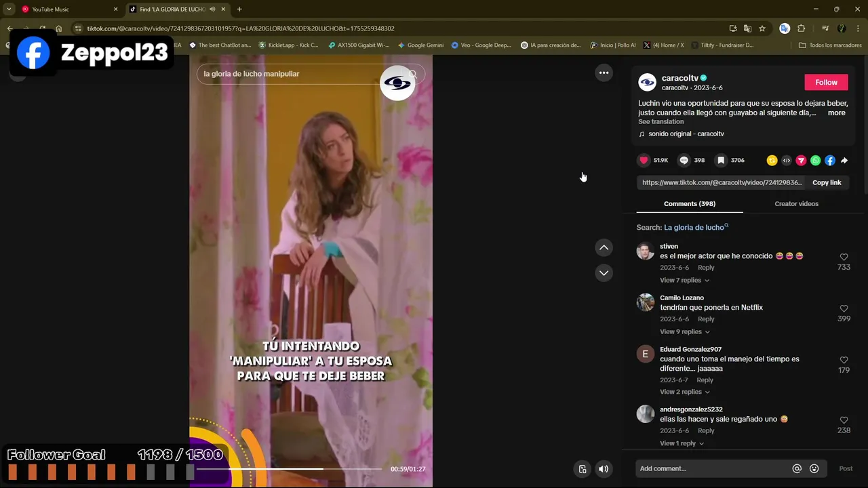This screenshot has height=488, width=868.
Task: Select the 'LA GLORIA DE LUCHO' TikTok browser tab
Action: point(178,9)
